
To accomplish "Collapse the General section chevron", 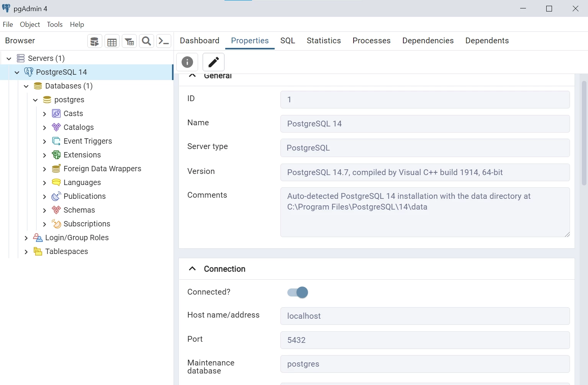I will coord(192,76).
